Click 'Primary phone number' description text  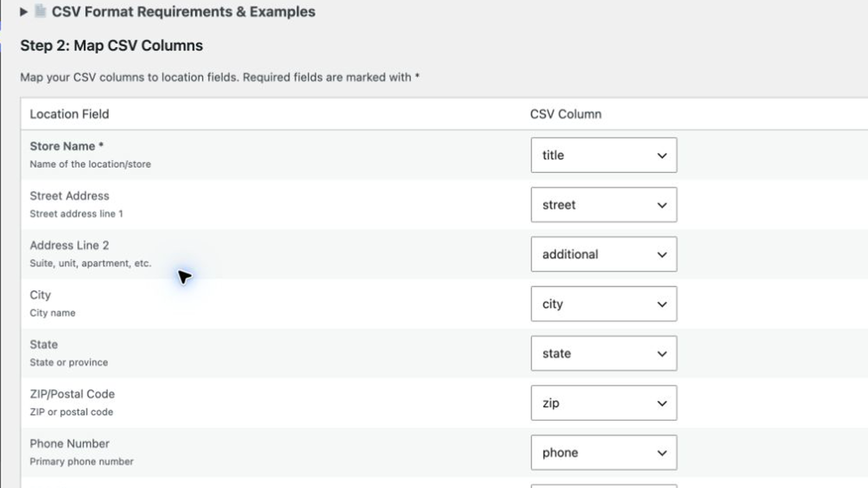click(81, 461)
